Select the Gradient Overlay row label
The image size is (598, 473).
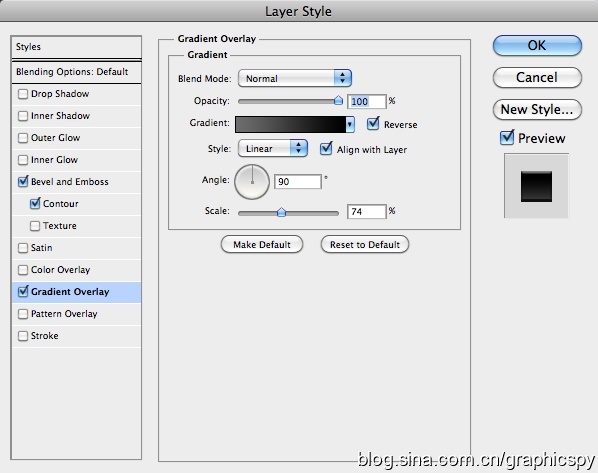pyautogui.click(x=70, y=292)
